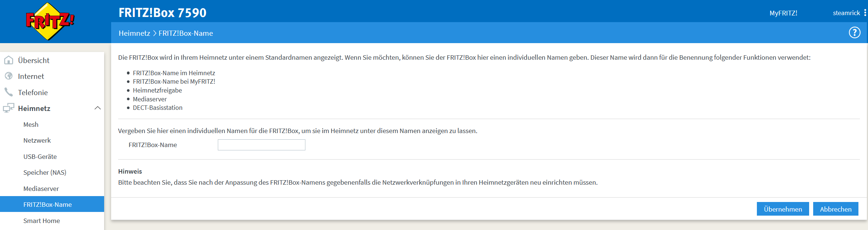Viewport: 868px width, 230px height.
Task: Click the steamrick username
Action: (846, 13)
